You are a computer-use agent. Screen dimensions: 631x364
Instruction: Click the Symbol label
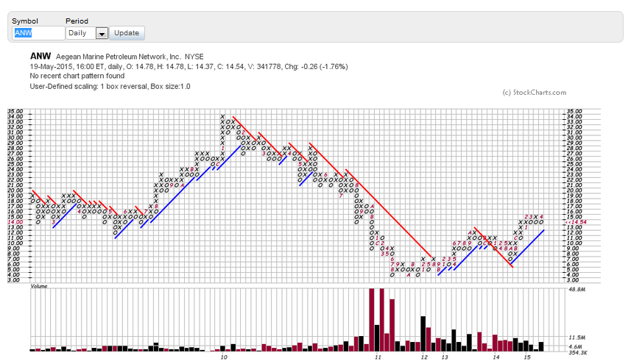[x=24, y=21]
